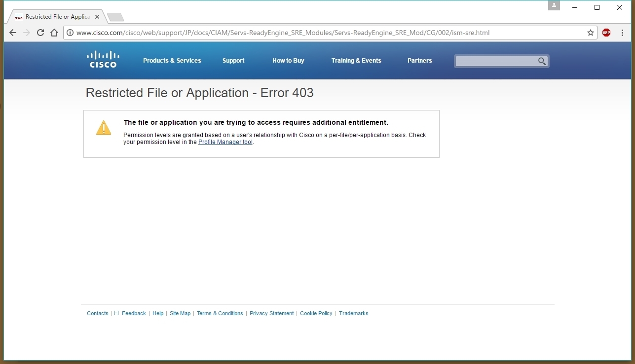Go to the Partners section

tap(419, 61)
